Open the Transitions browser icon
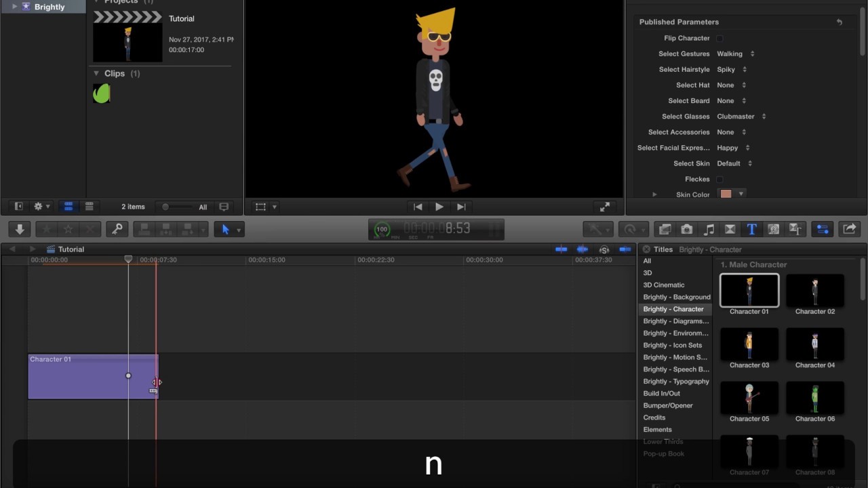 coord(730,229)
